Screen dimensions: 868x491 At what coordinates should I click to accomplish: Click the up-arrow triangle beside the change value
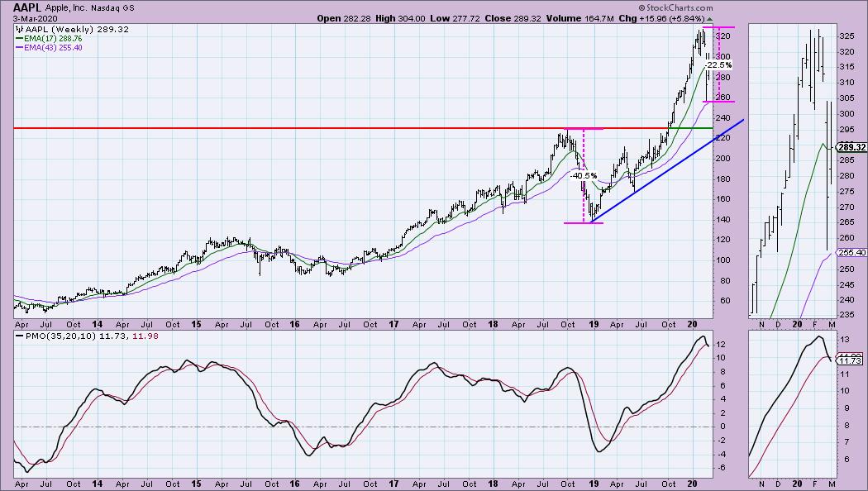tap(709, 19)
